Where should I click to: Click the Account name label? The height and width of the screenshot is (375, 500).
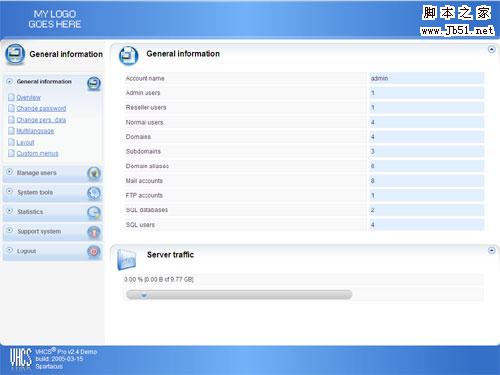(145, 78)
